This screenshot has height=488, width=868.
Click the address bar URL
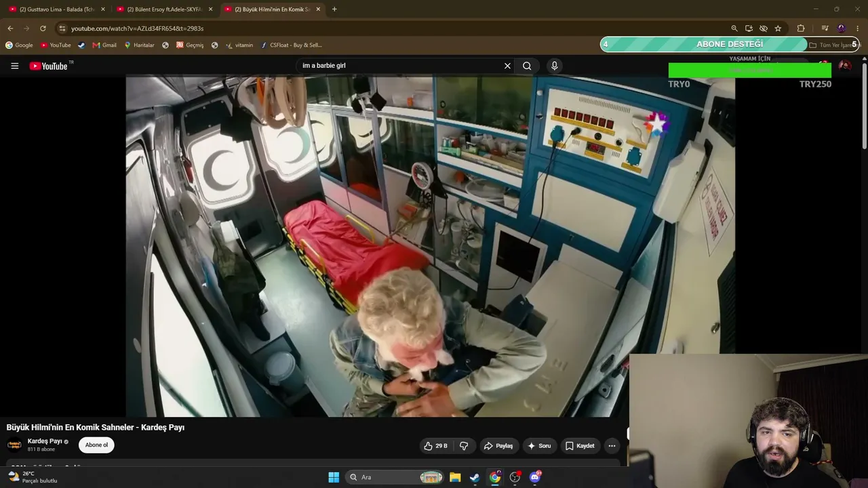(138, 28)
